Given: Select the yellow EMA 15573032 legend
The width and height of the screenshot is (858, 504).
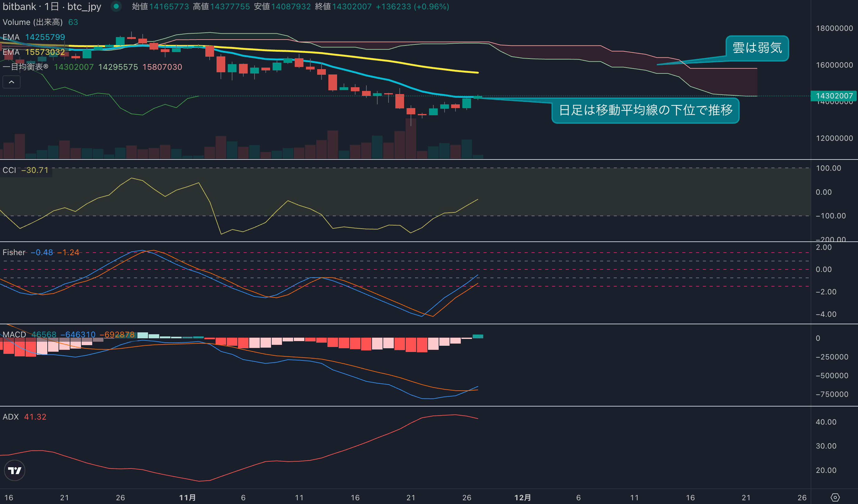Looking at the screenshot, I should [x=34, y=52].
